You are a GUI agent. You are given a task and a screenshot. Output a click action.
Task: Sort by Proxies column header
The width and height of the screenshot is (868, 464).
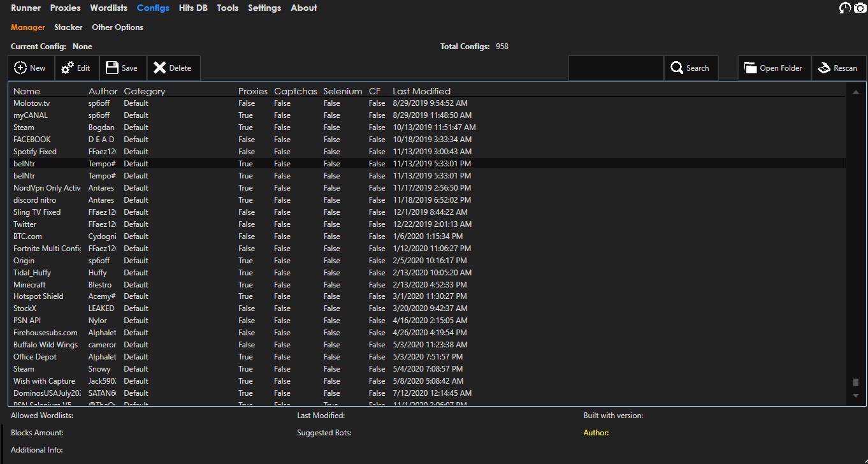253,91
